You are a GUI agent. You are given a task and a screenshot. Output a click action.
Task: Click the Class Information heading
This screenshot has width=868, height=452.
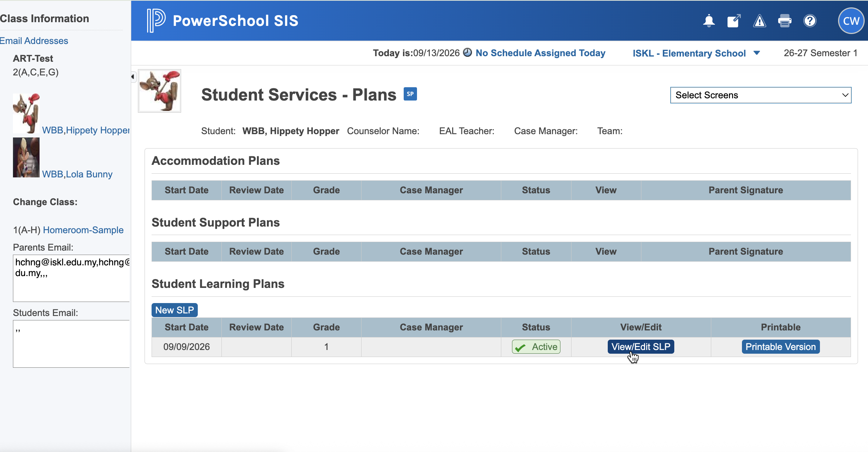tap(44, 18)
